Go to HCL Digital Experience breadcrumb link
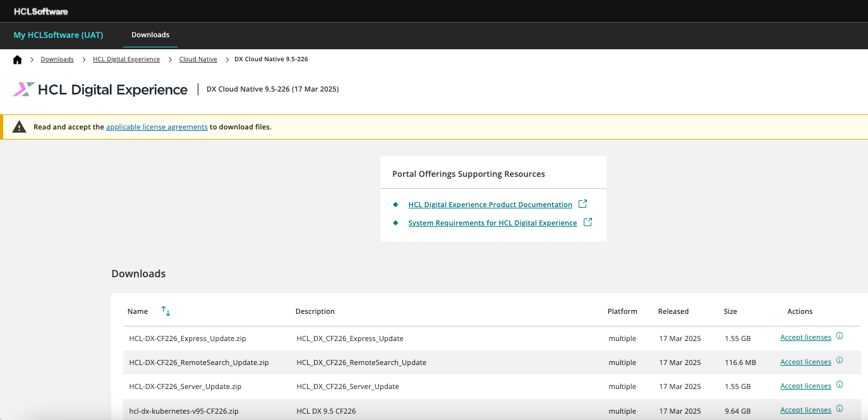The height and width of the screenshot is (420, 868). pos(126,59)
